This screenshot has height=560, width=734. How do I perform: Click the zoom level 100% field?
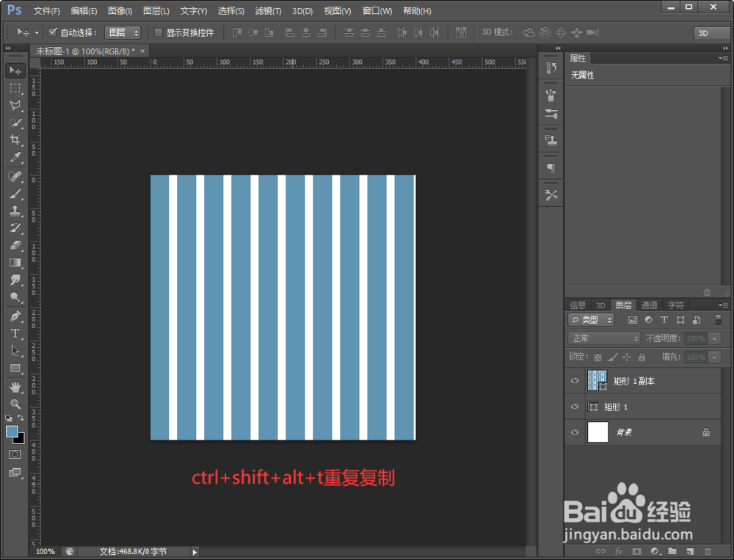pos(46,552)
